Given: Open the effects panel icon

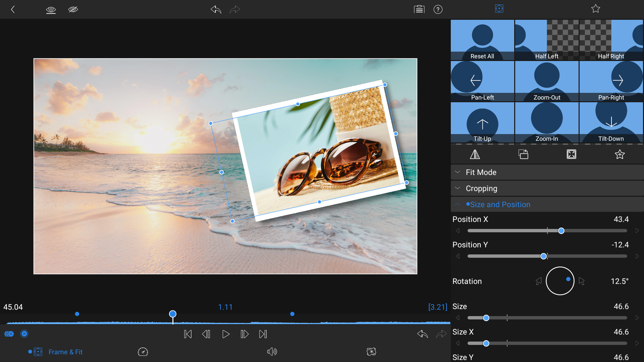Looking at the screenshot, I should 372,352.
